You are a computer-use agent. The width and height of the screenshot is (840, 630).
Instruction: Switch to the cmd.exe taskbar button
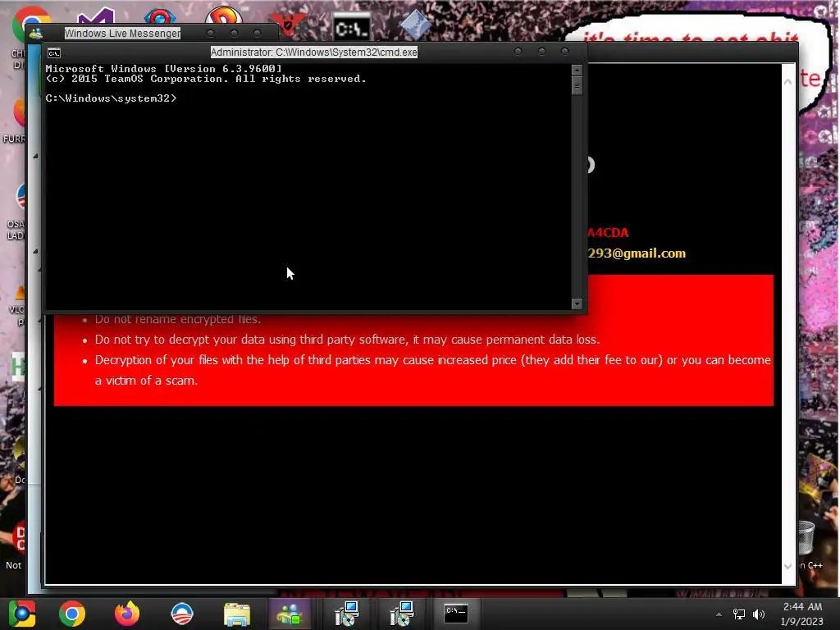tap(456, 614)
